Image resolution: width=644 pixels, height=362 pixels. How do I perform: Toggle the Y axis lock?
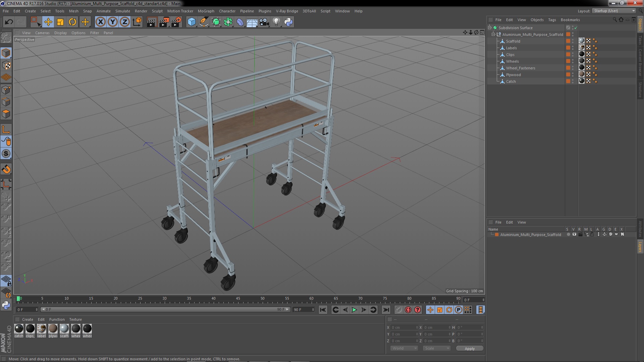click(113, 22)
